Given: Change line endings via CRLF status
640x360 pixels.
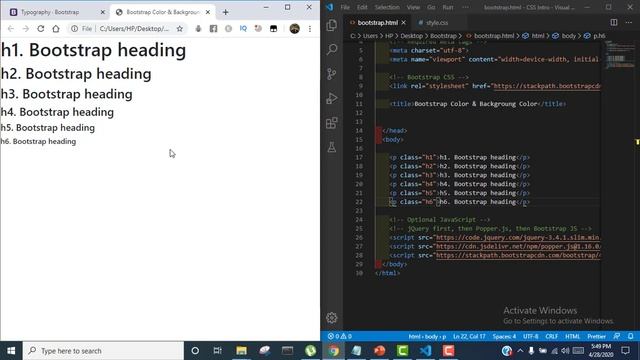Looking at the screenshot, I should [x=551, y=336].
